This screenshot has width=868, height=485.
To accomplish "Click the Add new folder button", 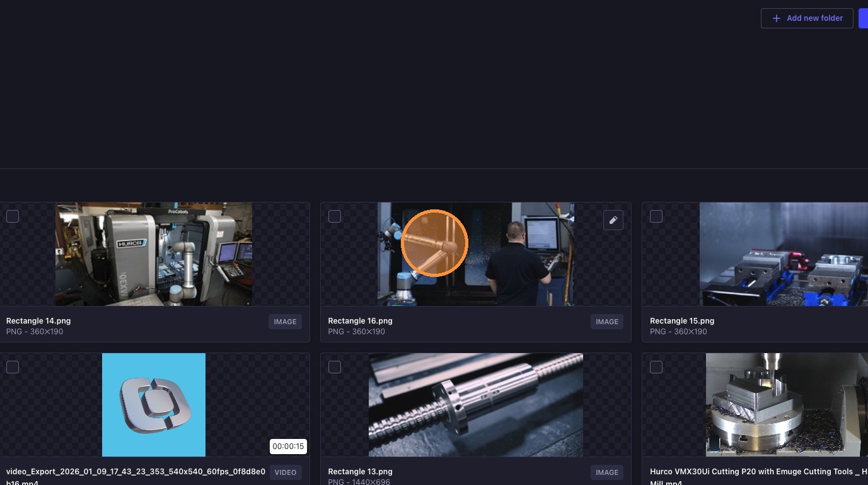I will tap(807, 18).
